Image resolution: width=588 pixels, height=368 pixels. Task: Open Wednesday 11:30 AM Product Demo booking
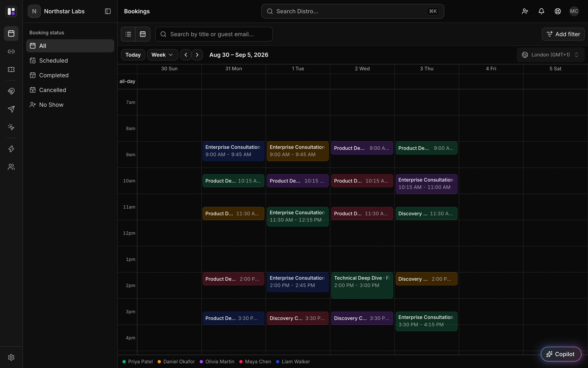click(x=362, y=213)
